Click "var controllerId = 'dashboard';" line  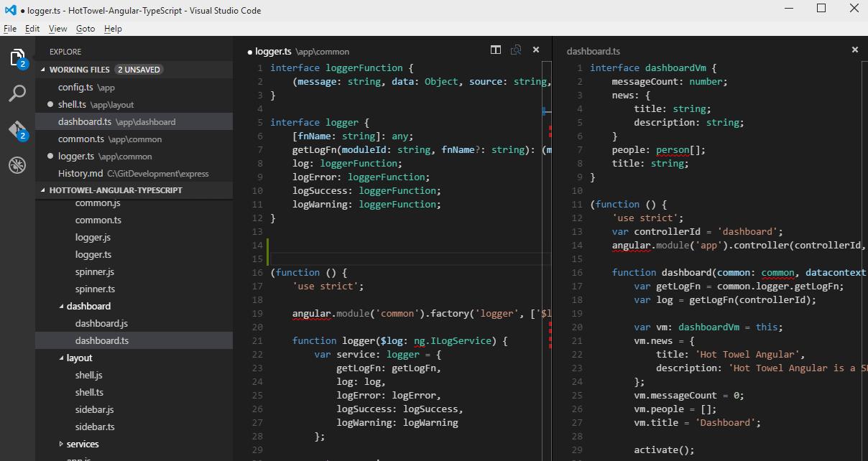[x=697, y=232]
